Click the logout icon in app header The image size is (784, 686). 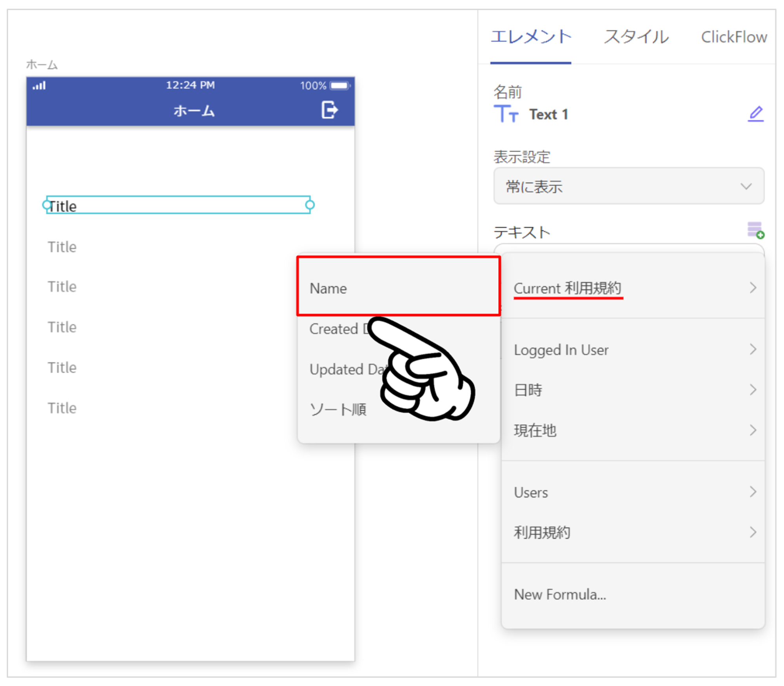pos(329,110)
